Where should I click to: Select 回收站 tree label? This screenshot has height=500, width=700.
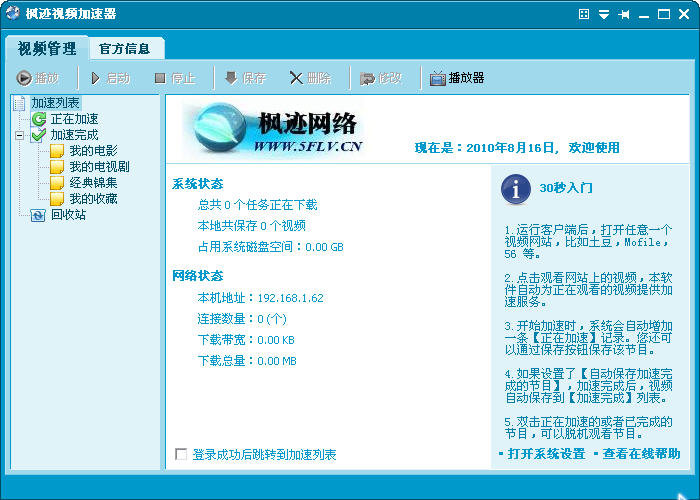tap(68, 215)
